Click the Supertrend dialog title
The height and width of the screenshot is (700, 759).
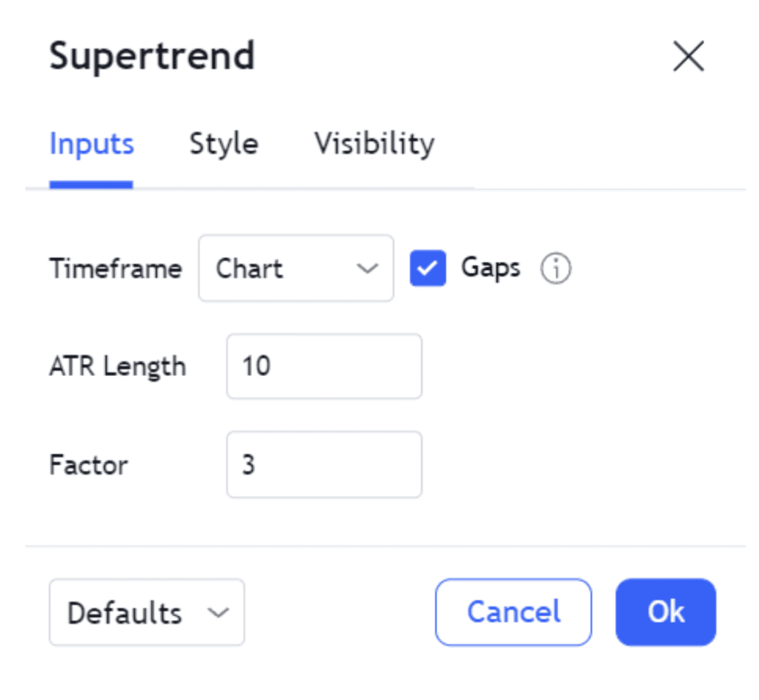pos(151,56)
